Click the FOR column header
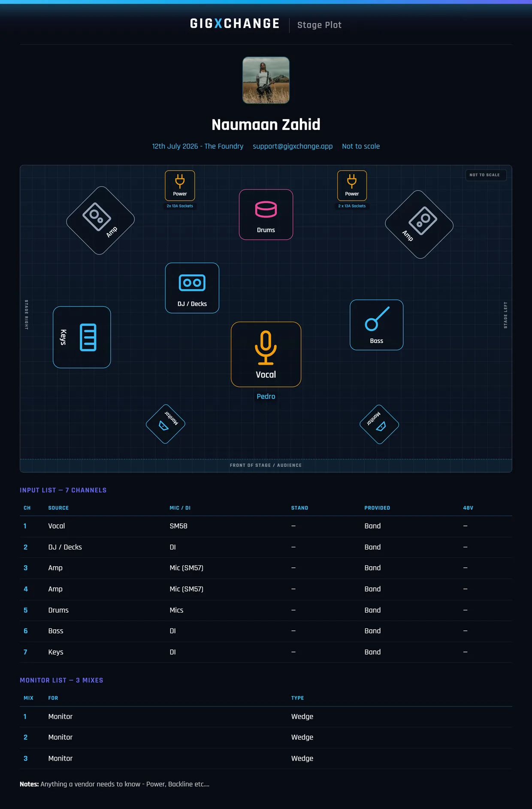Image resolution: width=532 pixels, height=809 pixels. pyautogui.click(x=53, y=698)
